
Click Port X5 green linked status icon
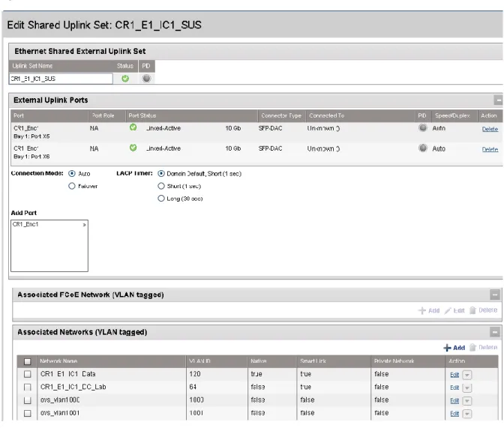pyautogui.click(x=133, y=127)
